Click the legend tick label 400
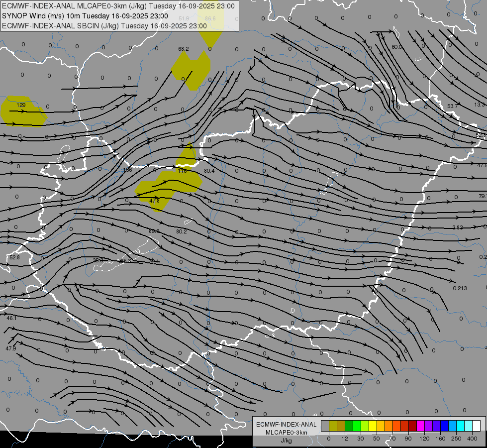 (x=472, y=439)
